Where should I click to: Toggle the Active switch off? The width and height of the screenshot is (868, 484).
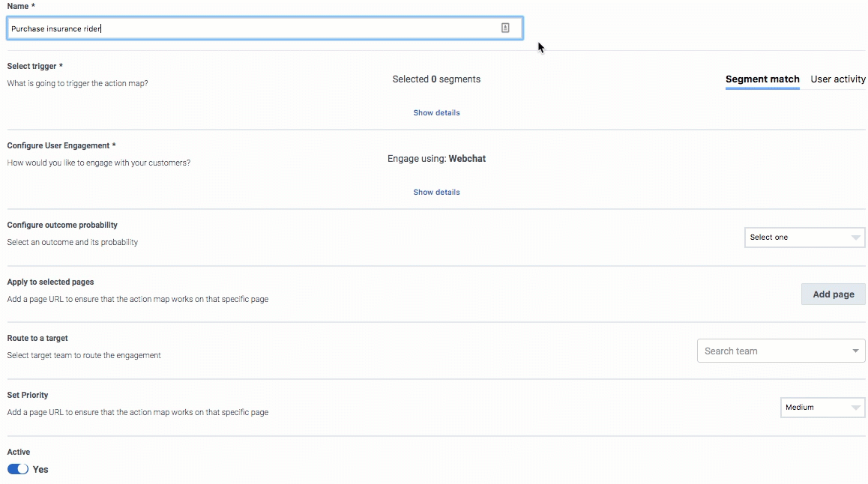point(18,469)
